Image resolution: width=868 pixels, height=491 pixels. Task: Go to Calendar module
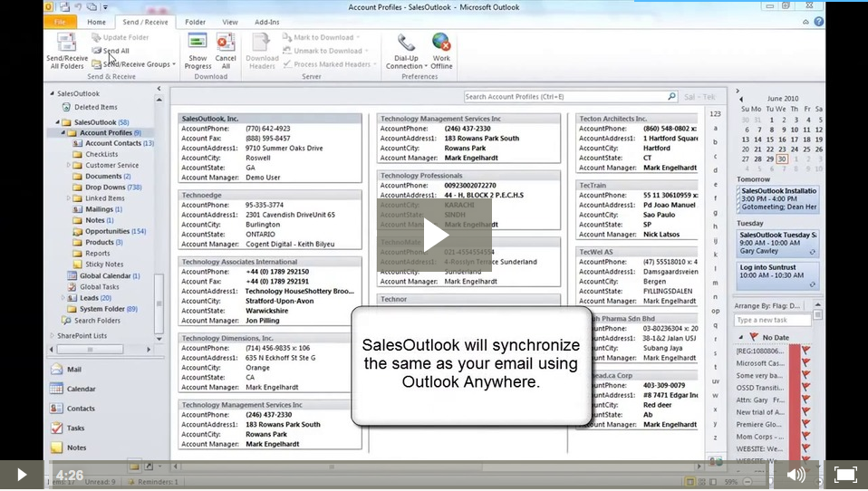click(x=81, y=389)
